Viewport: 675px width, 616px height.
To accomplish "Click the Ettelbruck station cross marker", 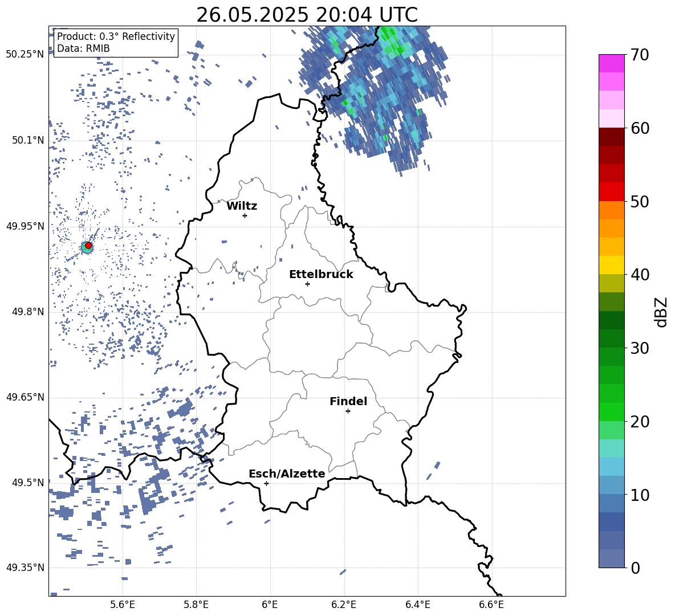I will point(307,284).
